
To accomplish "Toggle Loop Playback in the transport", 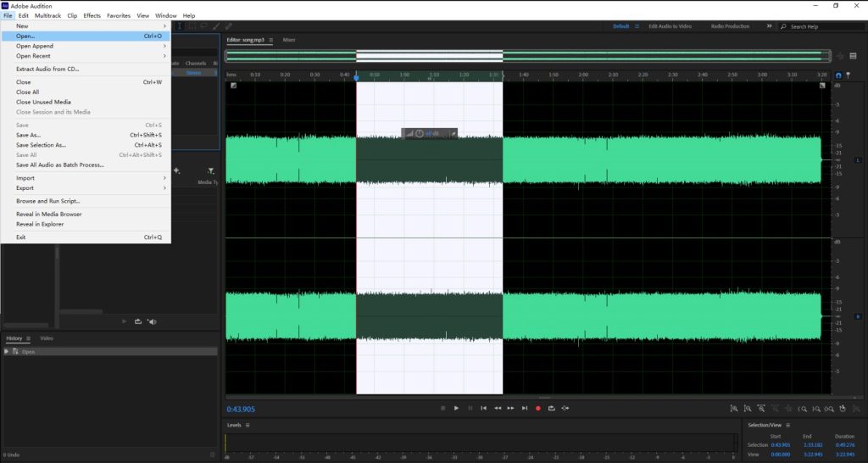I will point(551,408).
